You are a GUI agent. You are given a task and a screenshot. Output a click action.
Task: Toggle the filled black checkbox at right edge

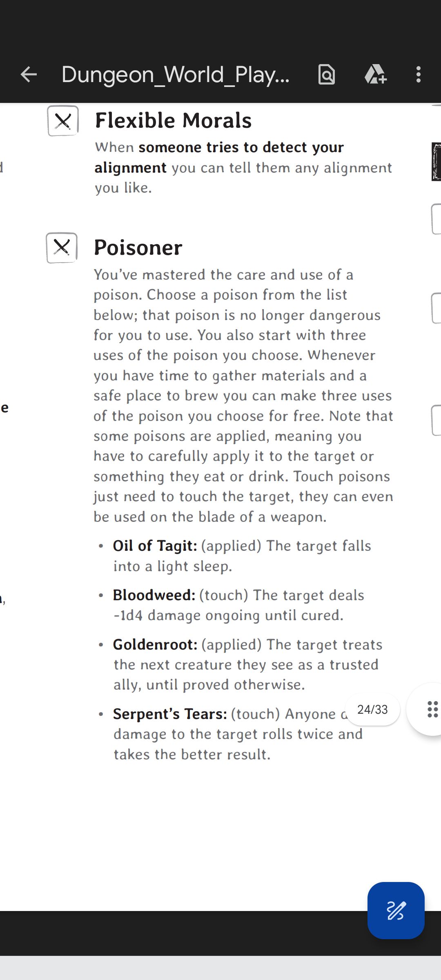click(437, 162)
